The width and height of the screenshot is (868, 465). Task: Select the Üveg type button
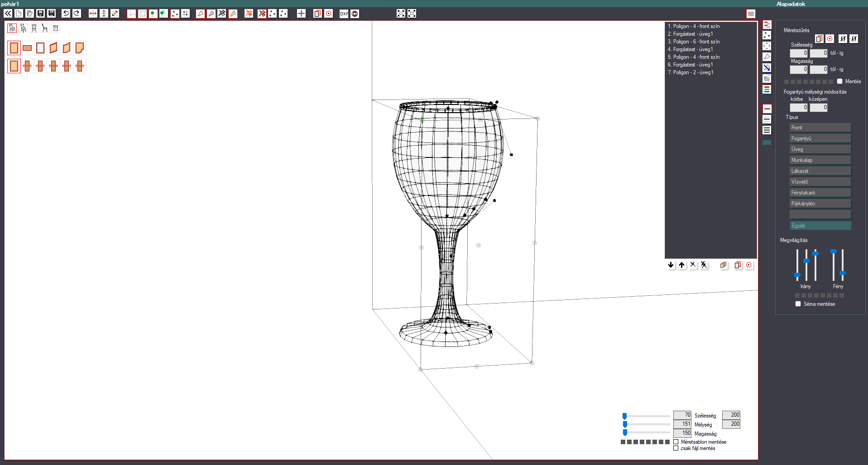coord(820,149)
